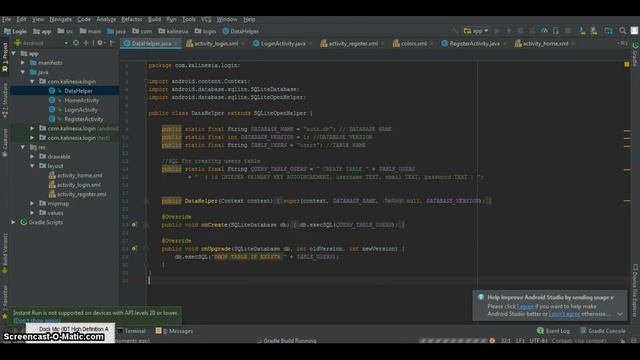This screenshot has height=360, width=640.
Task: Open the Build Variants tool window
Action: [x=4, y=253]
